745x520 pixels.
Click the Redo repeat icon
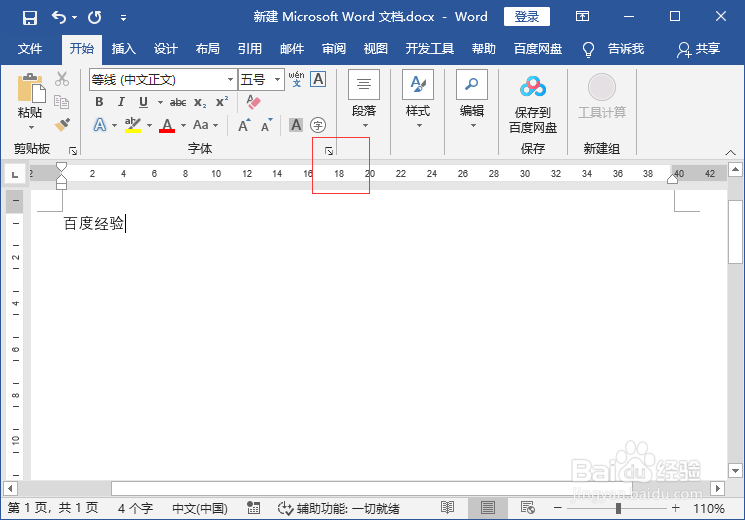[x=95, y=18]
